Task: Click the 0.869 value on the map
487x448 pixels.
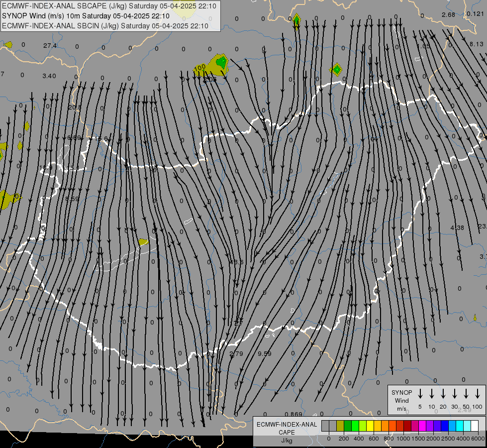Action: [293, 414]
